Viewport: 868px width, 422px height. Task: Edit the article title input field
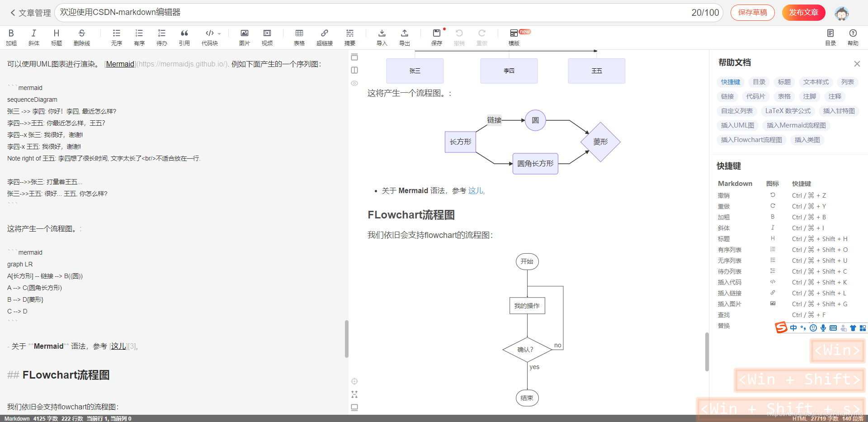tap(389, 13)
